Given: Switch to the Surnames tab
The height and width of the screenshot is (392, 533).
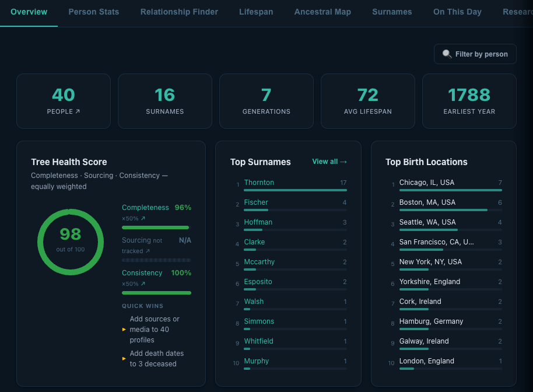Looking at the screenshot, I should [392, 12].
